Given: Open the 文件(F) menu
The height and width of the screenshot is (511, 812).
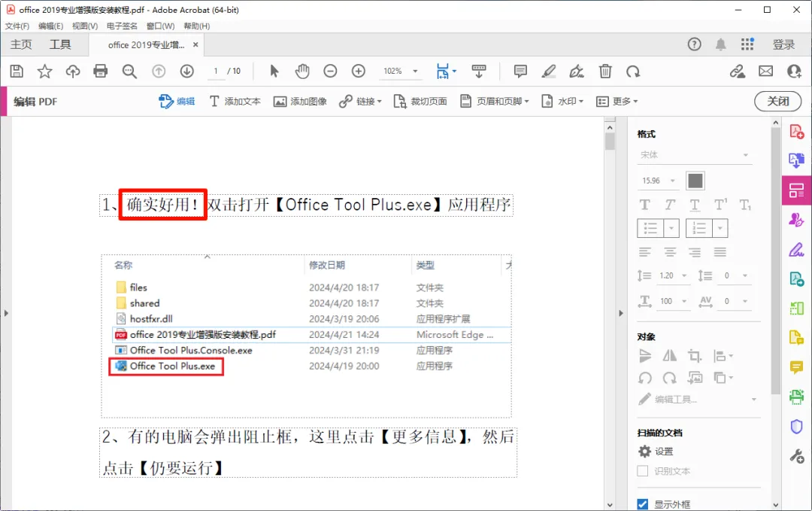Looking at the screenshot, I should 17,26.
